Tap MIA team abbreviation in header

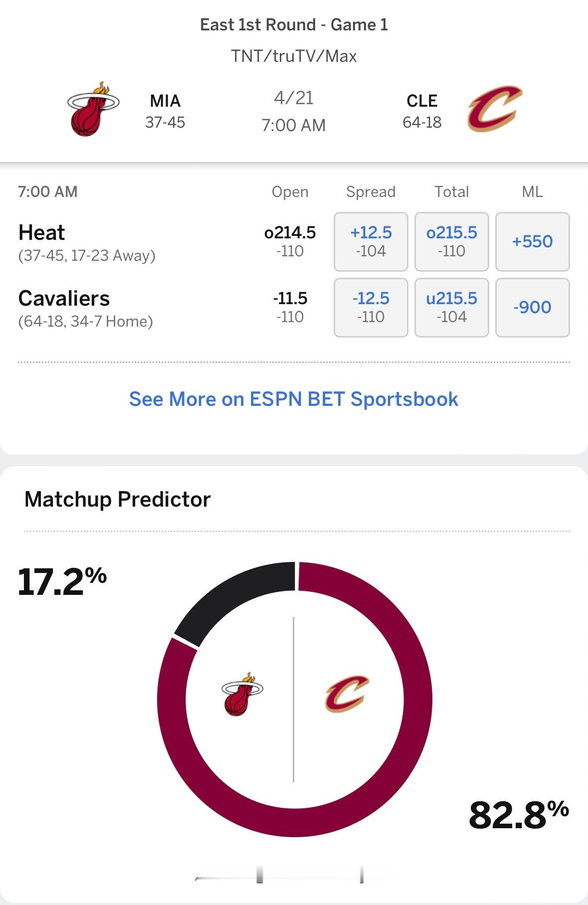pos(165,101)
